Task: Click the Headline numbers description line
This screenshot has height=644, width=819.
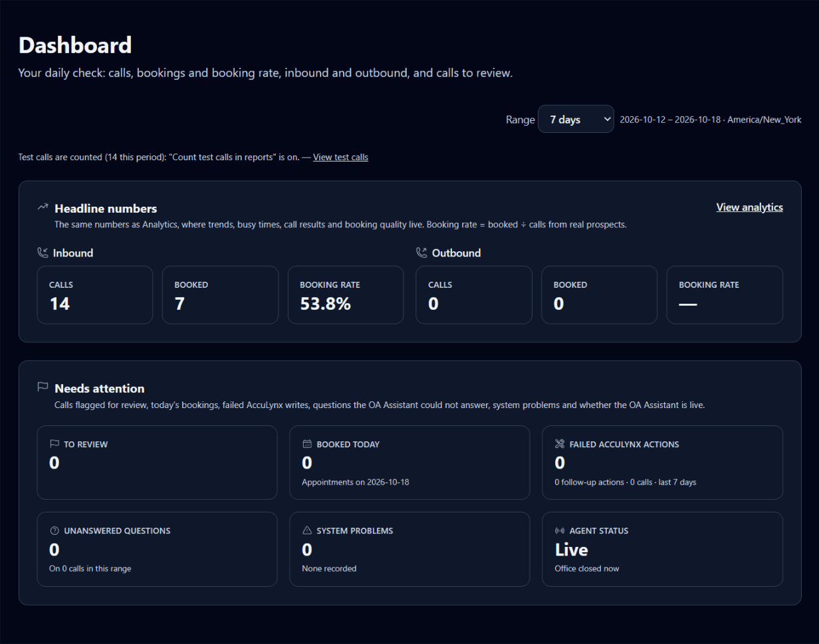Action: point(340,225)
